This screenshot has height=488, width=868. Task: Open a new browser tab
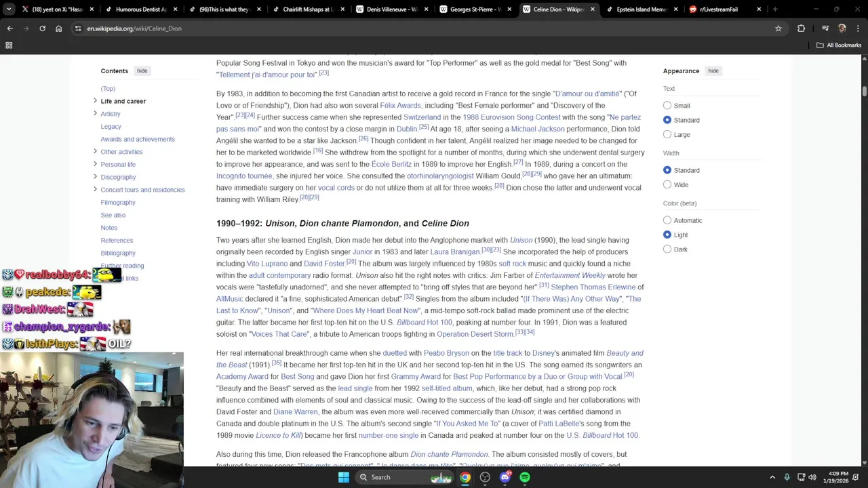coord(775,9)
